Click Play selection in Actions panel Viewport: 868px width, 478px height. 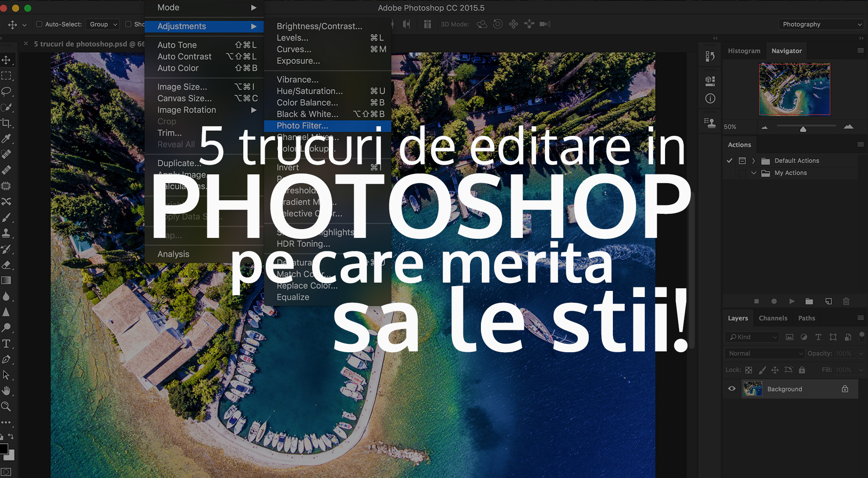(792, 301)
